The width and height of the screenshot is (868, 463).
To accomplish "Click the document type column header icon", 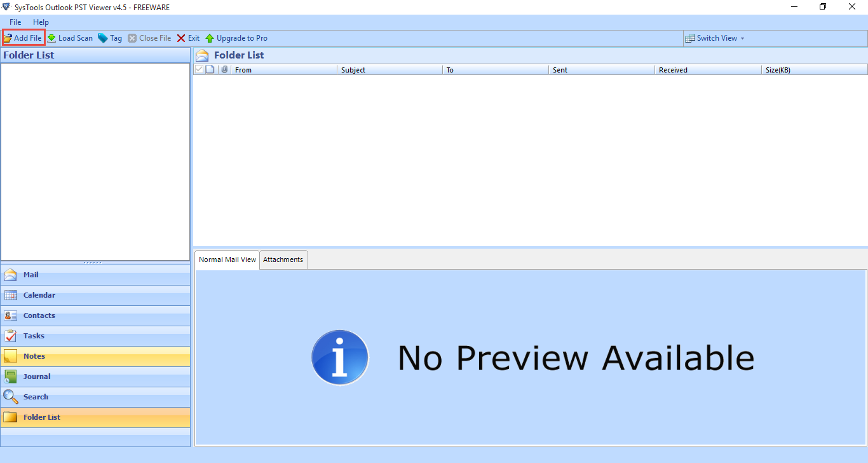I will click(210, 69).
